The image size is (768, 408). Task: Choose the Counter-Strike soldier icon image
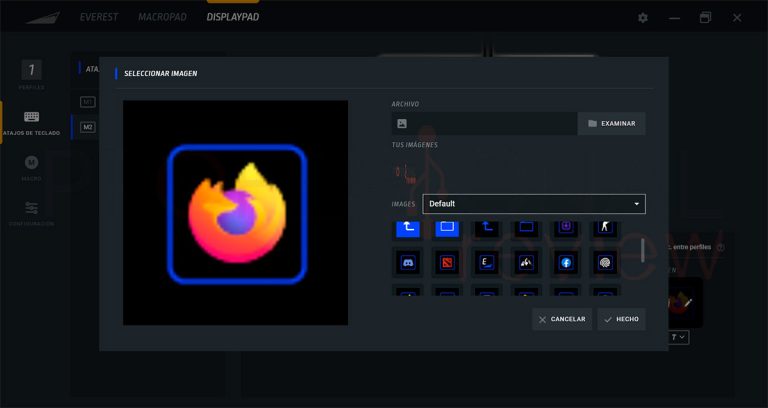pos(605,229)
